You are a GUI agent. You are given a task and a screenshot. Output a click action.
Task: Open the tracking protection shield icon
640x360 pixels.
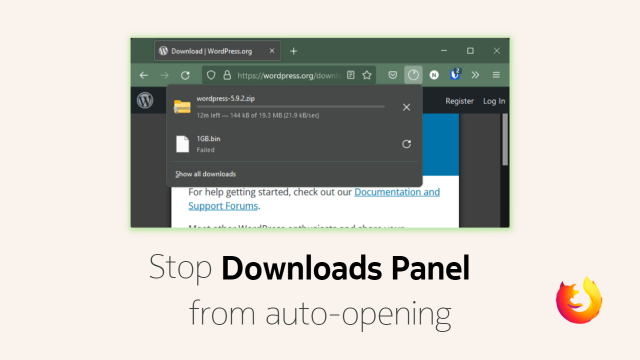pos(211,75)
